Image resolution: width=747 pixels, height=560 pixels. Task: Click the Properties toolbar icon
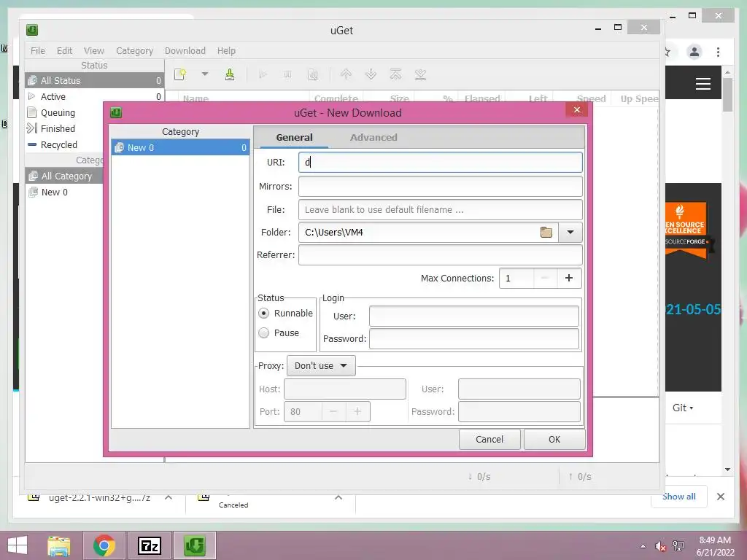[x=312, y=74]
